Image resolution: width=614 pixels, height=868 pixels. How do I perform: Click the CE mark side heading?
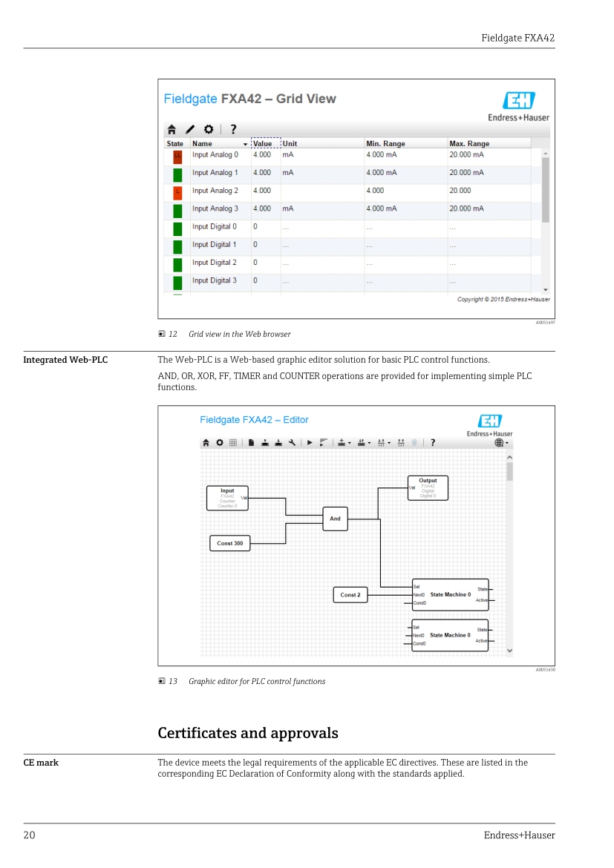[x=41, y=763]
